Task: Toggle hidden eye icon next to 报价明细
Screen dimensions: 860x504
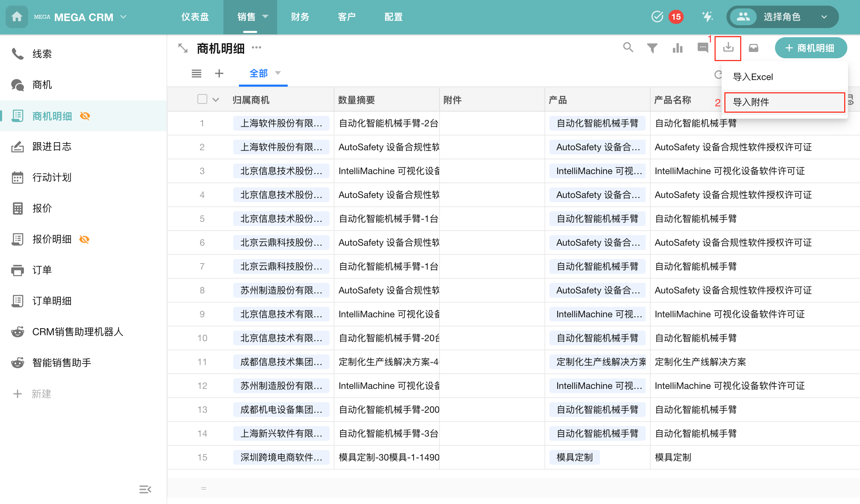Action: [x=84, y=239]
